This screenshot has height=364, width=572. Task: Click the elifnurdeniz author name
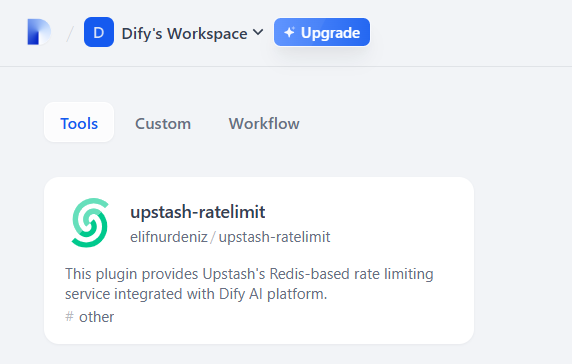[169, 237]
